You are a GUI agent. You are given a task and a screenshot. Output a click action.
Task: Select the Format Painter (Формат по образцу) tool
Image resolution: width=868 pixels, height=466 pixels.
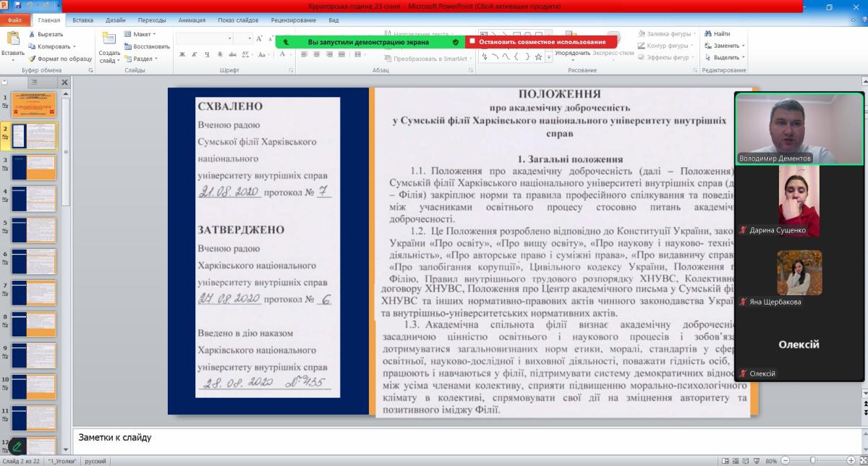[32, 59]
